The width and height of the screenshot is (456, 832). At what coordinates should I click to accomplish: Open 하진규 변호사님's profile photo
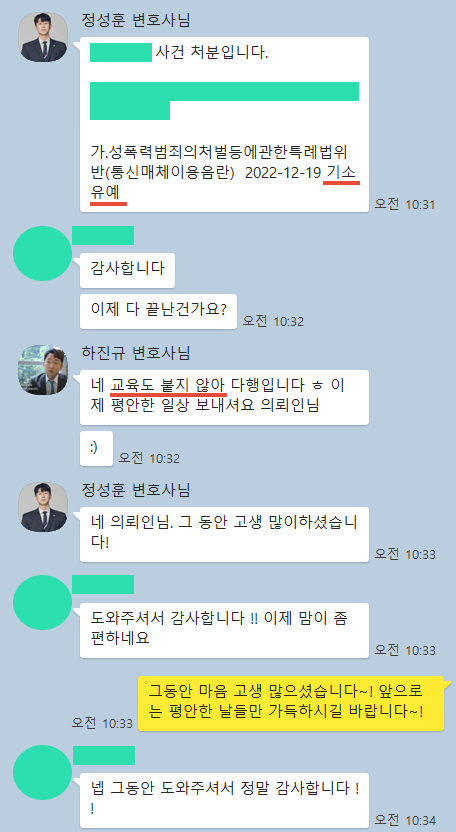point(43,370)
